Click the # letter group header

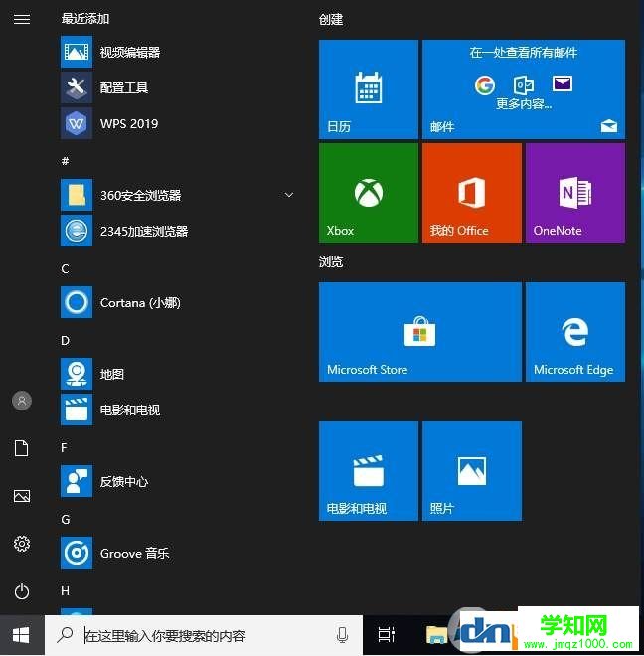[x=65, y=161]
